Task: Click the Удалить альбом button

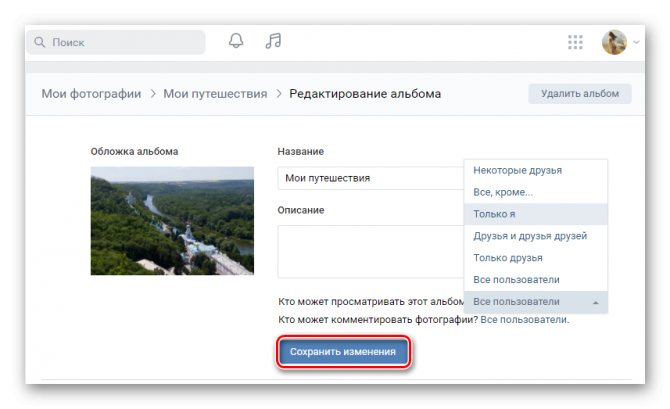Action: pos(580,94)
